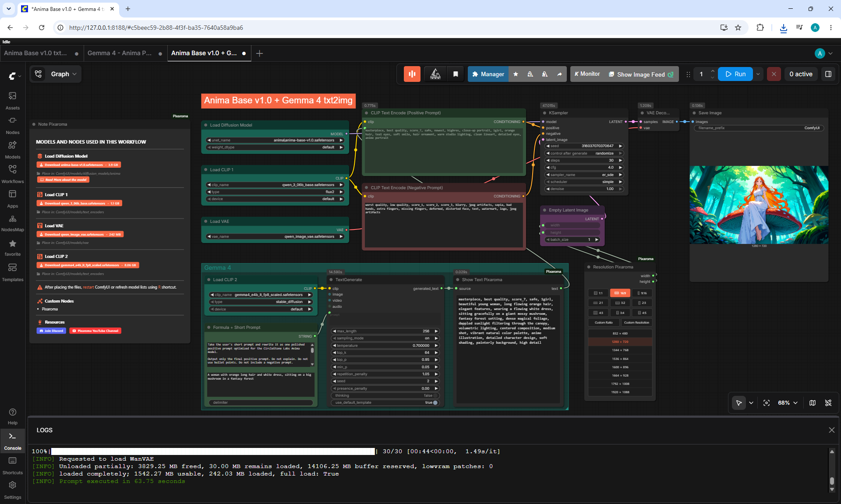This screenshot has width=841, height=504.
Task: Click Custom Resolution button
Action: tap(636, 323)
